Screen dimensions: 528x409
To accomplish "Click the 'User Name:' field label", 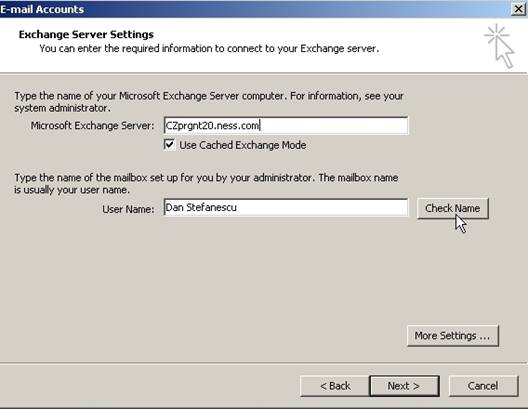I will 128,209.
